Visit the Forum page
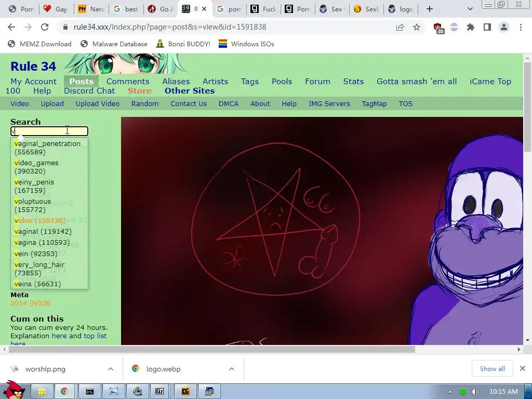The width and height of the screenshot is (532, 399). (x=317, y=82)
